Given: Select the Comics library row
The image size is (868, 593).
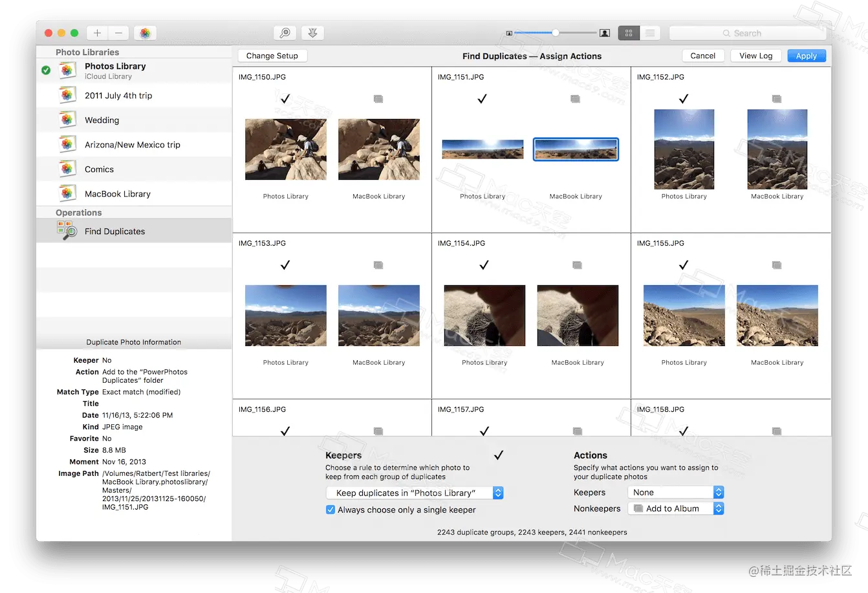Looking at the screenshot, I should tap(134, 169).
